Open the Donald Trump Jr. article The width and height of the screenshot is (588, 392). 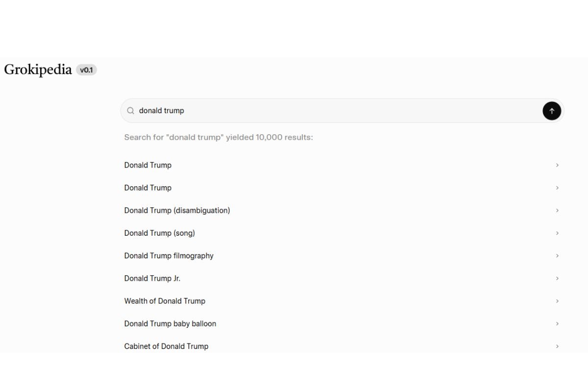tap(152, 278)
